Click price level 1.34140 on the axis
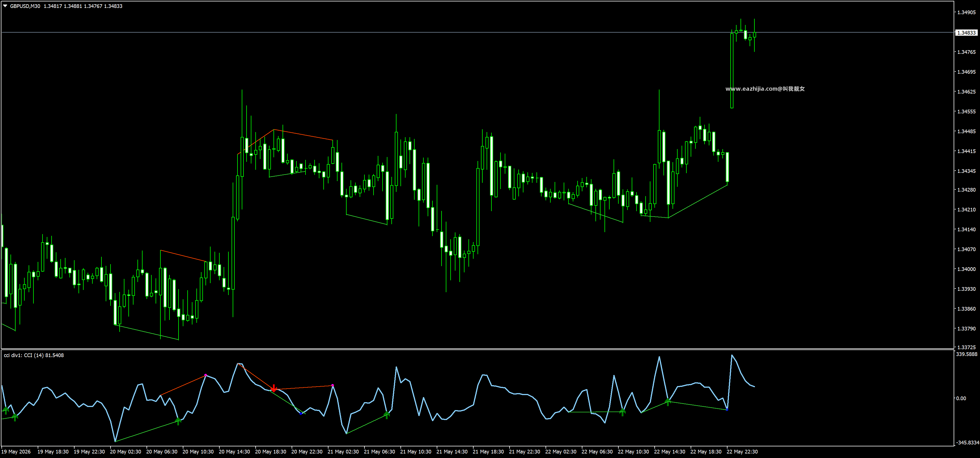Screen dimensions: 980x458 tap(966, 229)
